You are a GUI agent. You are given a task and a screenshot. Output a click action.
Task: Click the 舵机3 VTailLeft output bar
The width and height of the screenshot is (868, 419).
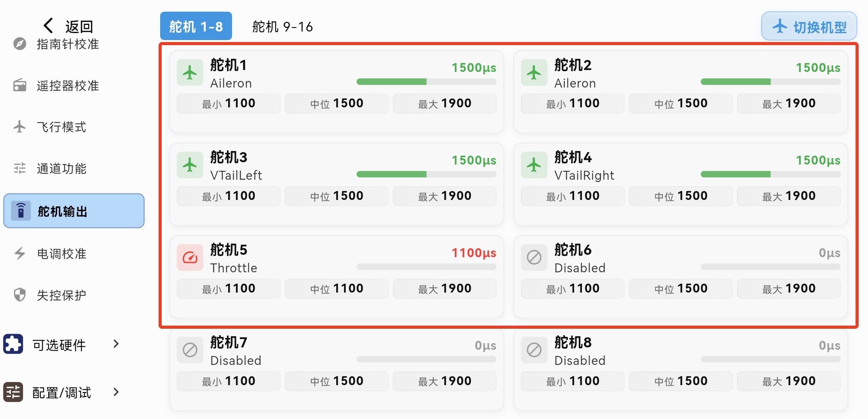click(x=426, y=174)
